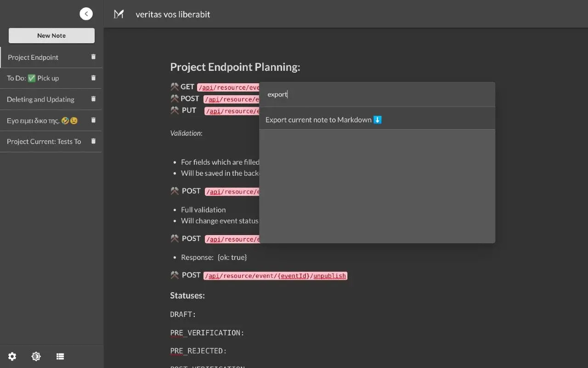Click the New Note button

point(51,35)
